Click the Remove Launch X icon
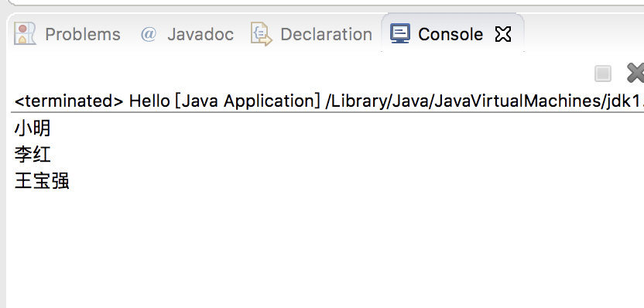This screenshot has width=644, height=308. click(635, 74)
